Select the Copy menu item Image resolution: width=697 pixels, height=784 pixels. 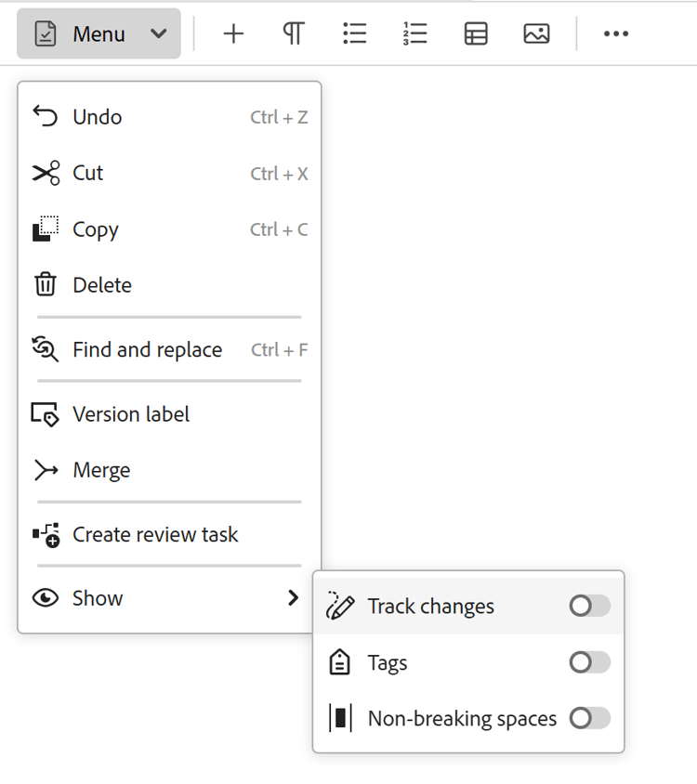point(96,229)
